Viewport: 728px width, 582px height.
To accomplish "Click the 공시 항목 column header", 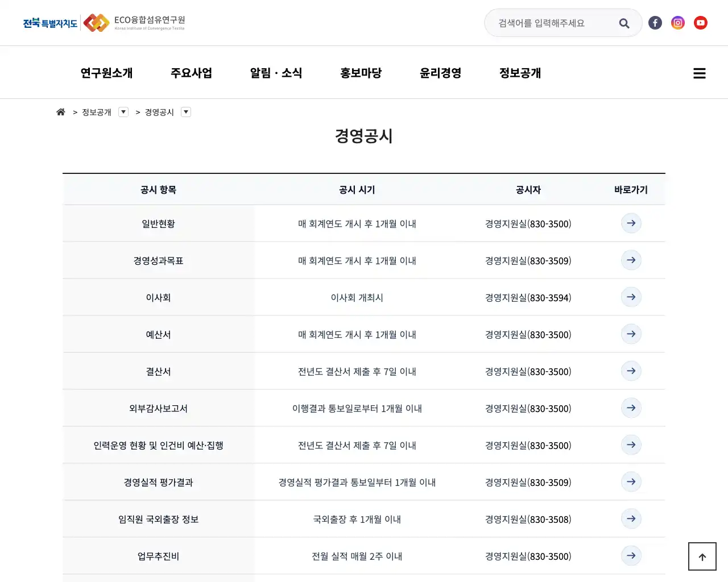I will pos(159,190).
